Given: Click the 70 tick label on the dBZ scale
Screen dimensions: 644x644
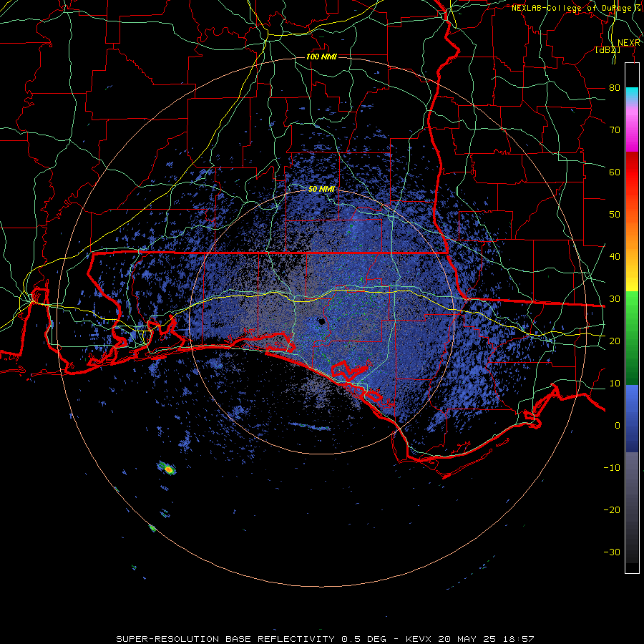Looking at the screenshot, I should pyautogui.click(x=615, y=130).
